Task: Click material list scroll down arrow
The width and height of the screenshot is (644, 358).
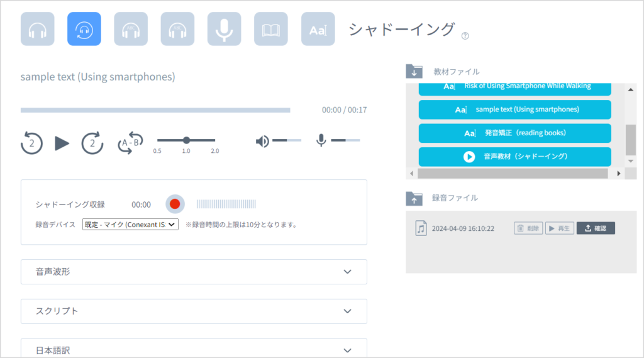Action: [630, 162]
